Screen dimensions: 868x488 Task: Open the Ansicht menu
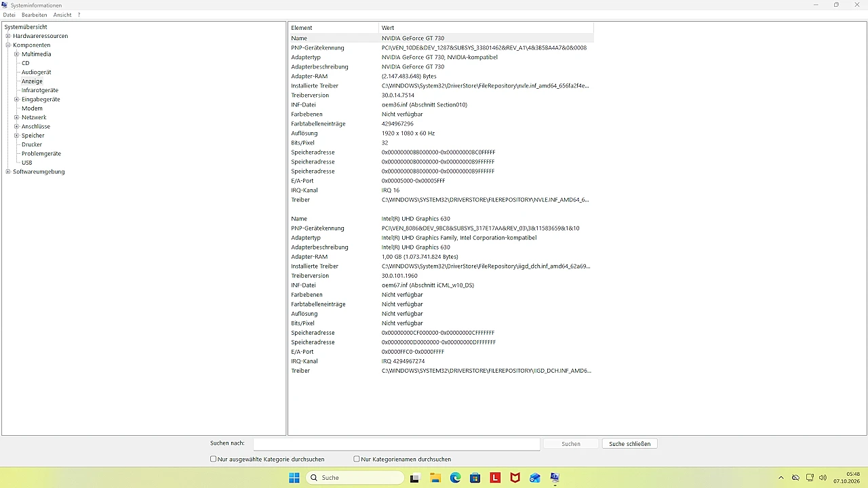[x=62, y=15]
